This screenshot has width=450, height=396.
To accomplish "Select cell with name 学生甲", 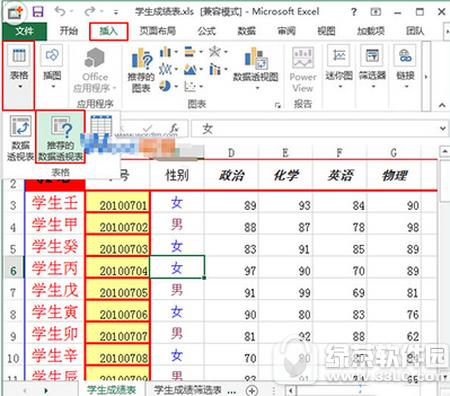I will (x=55, y=224).
